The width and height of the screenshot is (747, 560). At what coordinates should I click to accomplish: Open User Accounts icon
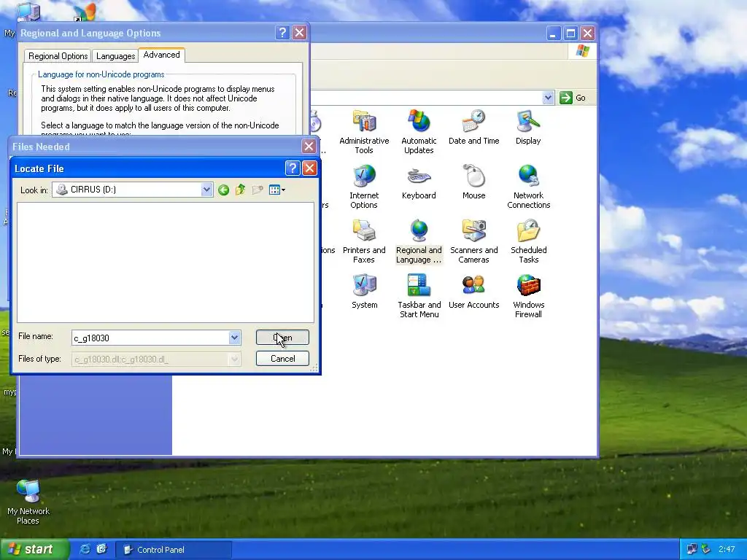473,292
